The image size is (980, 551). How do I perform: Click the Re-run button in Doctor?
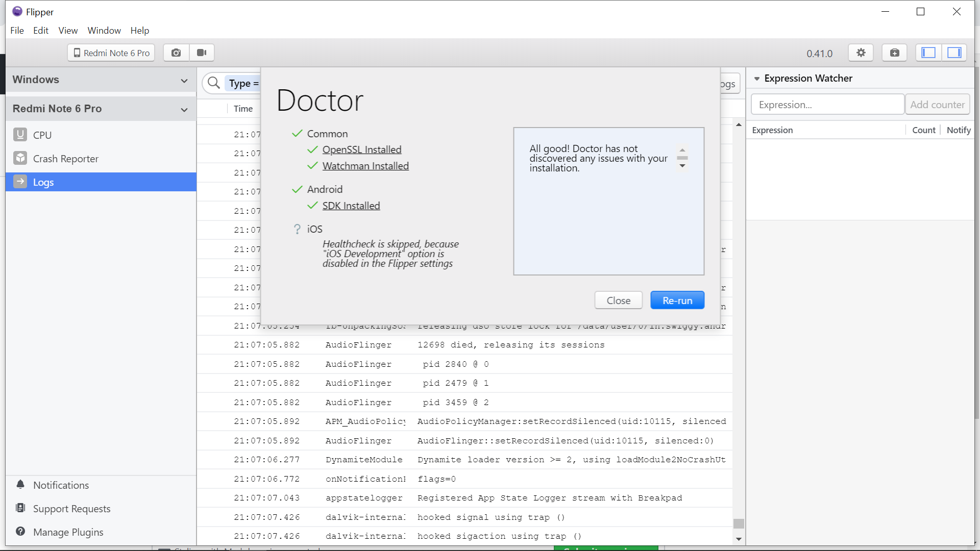677,300
